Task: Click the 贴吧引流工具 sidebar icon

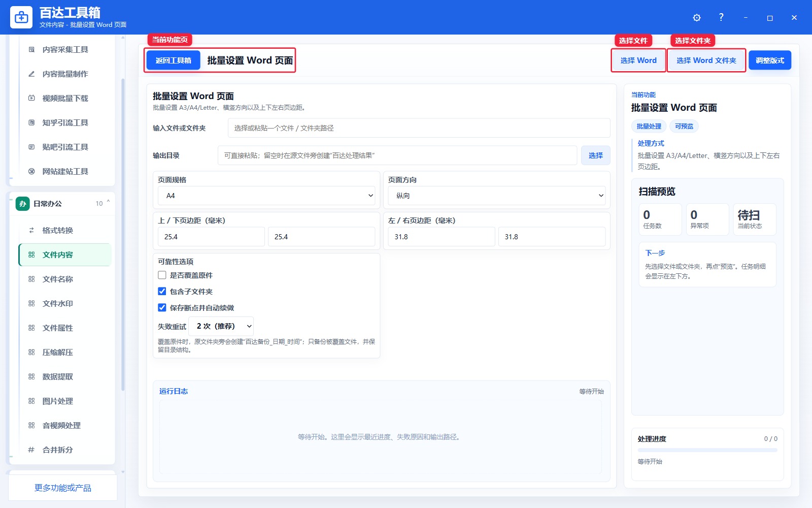Action: coord(31,147)
